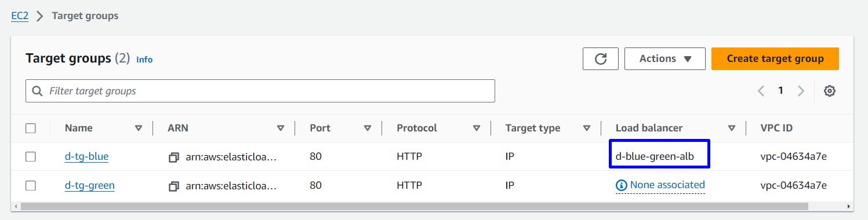Click Create target group button
Viewport: 868px width, 220px height.
tap(775, 58)
